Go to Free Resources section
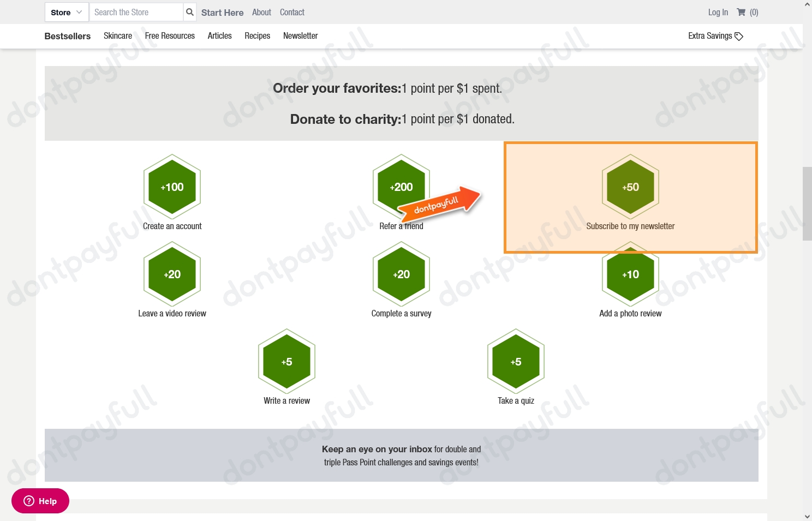The height and width of the screenshot is (521, 812). coord(170,36)
